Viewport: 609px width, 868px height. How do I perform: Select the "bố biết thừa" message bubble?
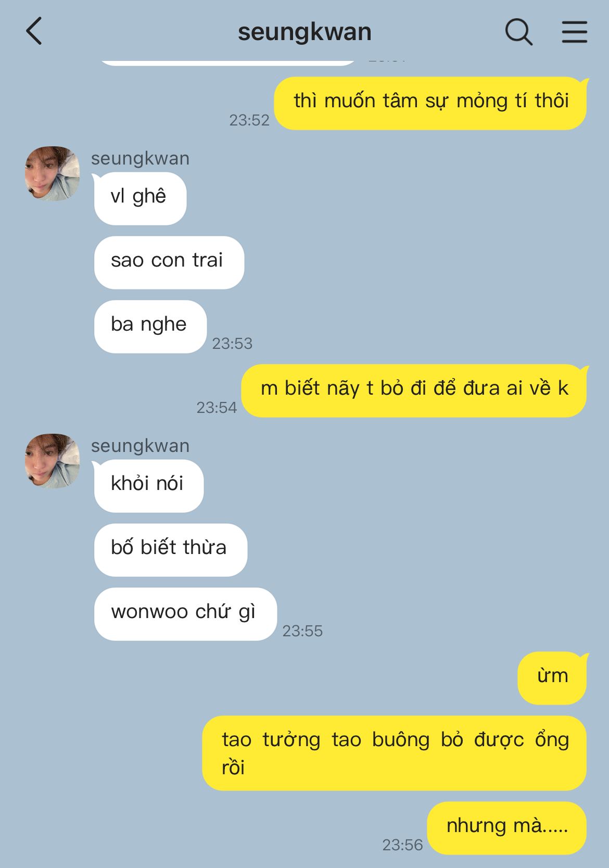[171, 550]
